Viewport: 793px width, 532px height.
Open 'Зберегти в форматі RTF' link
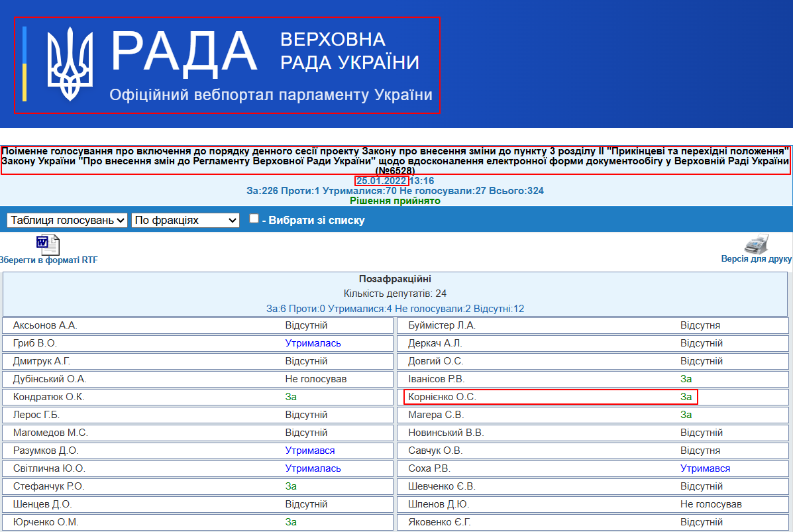48,260
